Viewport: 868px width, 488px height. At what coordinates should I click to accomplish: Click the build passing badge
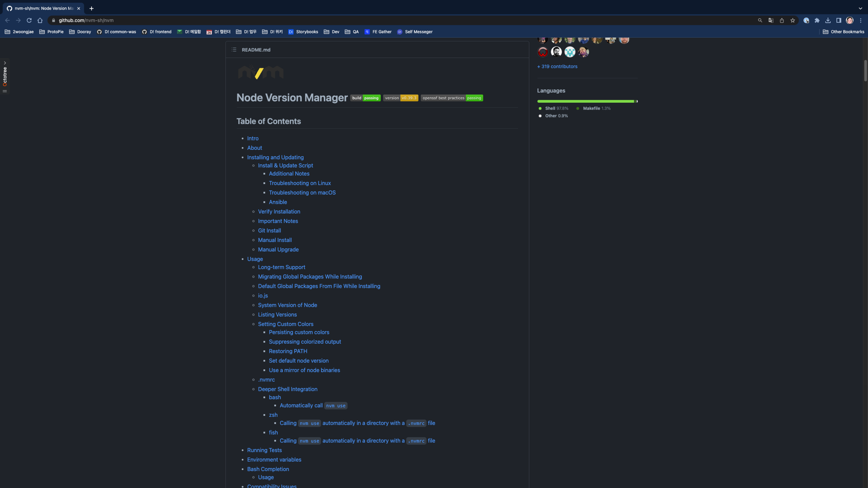365,98
